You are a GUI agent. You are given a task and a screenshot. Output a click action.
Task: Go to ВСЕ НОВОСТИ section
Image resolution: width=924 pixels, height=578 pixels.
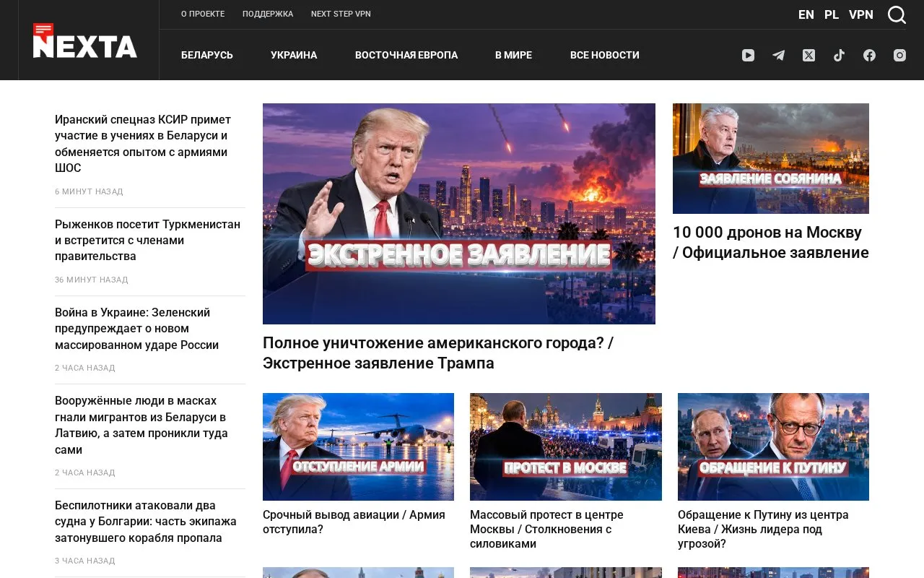coord(605,55)
